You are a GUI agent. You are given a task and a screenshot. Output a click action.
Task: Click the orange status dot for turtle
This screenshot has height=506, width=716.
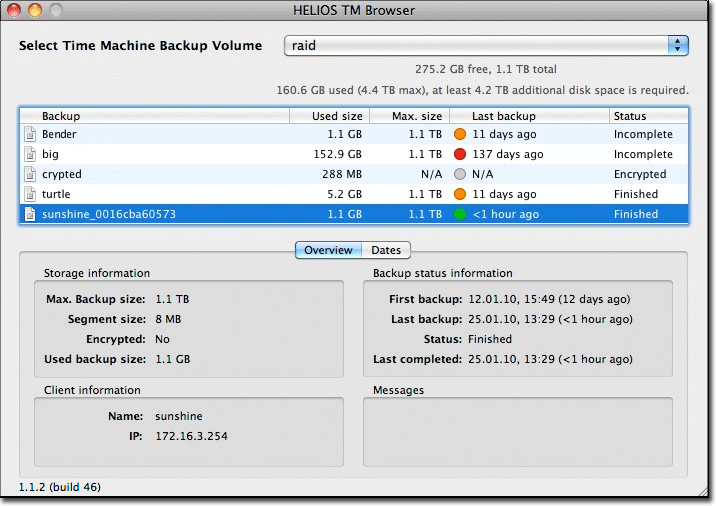pos(460,194)
